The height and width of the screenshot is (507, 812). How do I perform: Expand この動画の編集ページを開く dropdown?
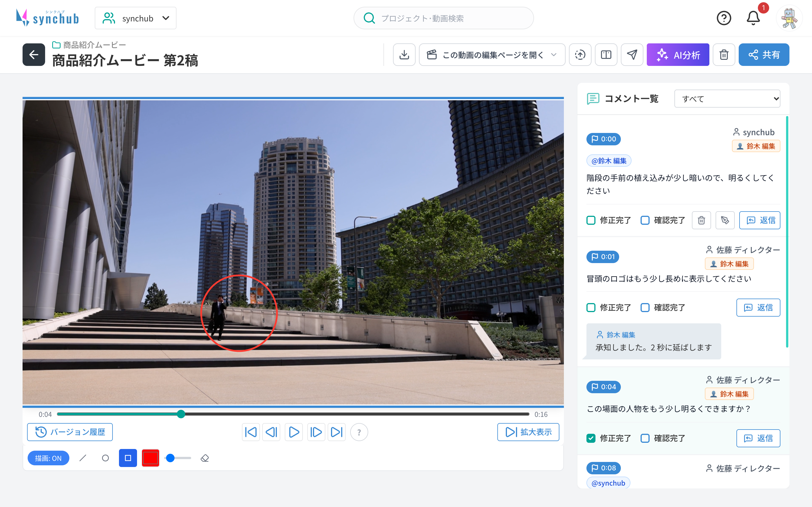pyautogui.click(x=492, y=55)
